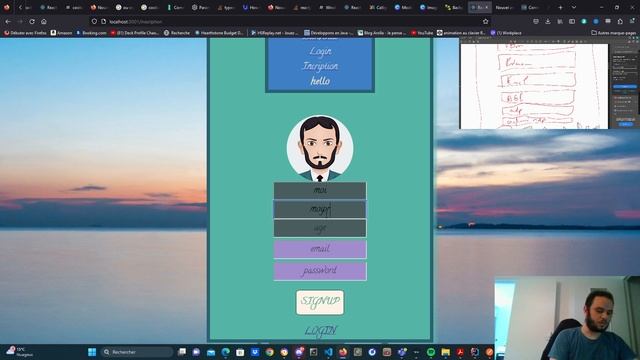This screenshot has height=360, width=640.
Task: Open Task View from the taskbar
Action: 182,352
